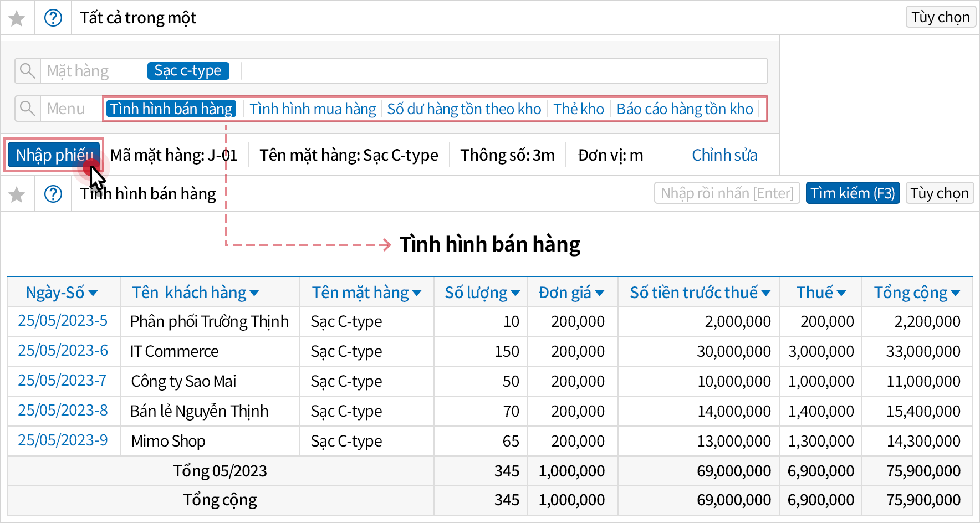The height and width of the screenshot is (523, 980).
Task: Open voucher 25/05/2023-6 link
Action: pos(63,351)
